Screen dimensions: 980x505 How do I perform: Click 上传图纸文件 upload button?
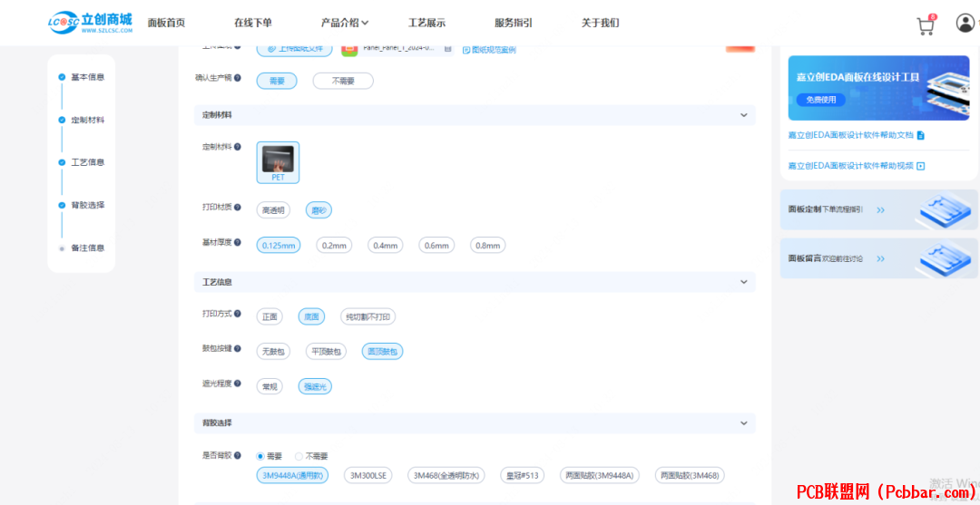coord(294,49)
